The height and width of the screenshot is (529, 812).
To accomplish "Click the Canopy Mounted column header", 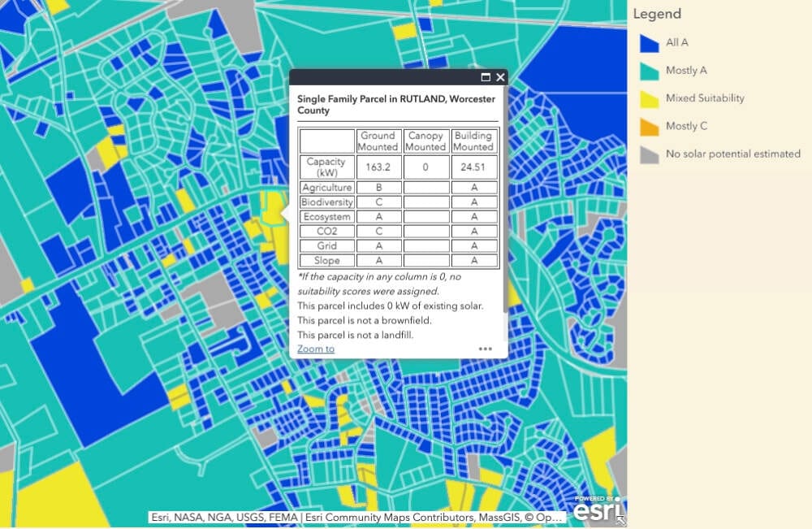I will click(x=425, y=141).
